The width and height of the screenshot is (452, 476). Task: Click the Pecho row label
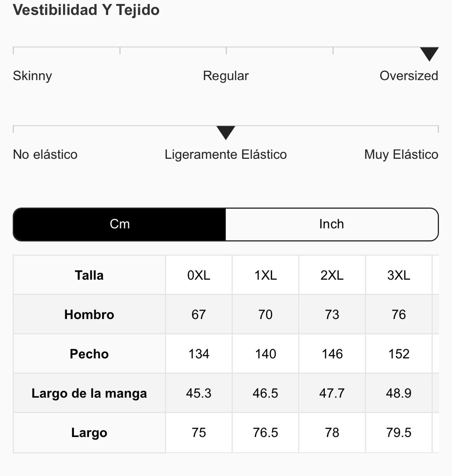click(x=89, y=354)
